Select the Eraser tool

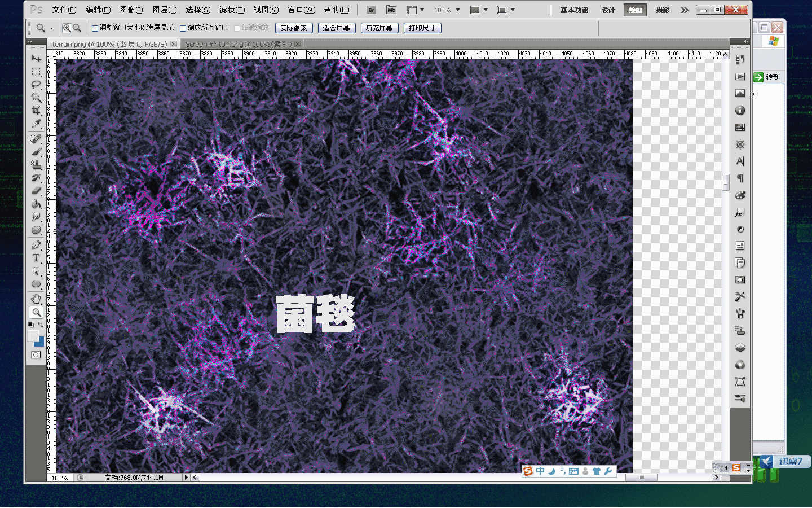36,191
